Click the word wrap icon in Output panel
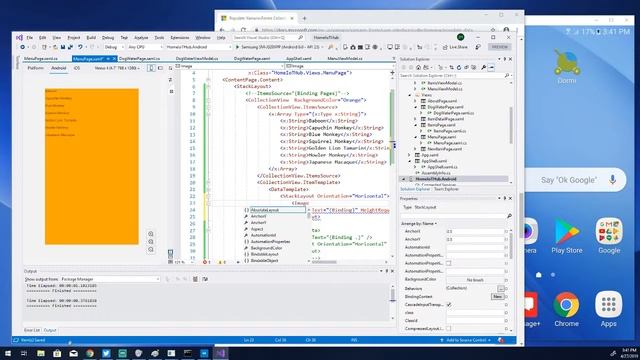 (205, 279)
